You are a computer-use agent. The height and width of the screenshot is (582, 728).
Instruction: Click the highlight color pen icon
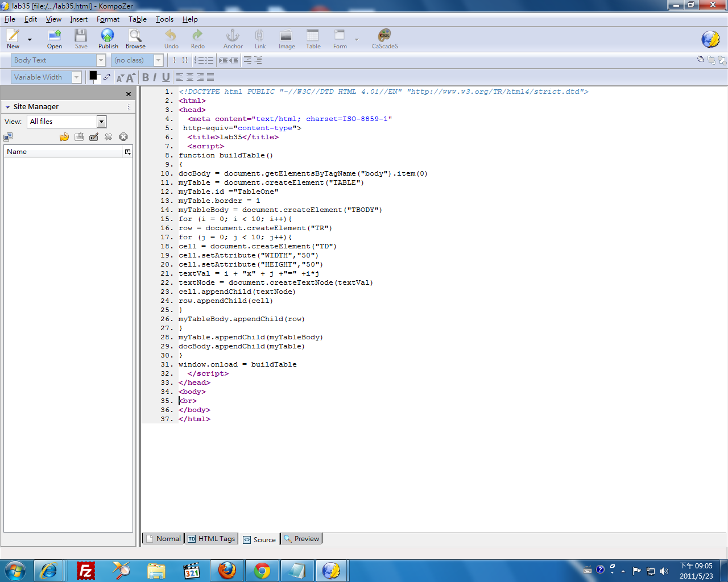tap(107, 77)
